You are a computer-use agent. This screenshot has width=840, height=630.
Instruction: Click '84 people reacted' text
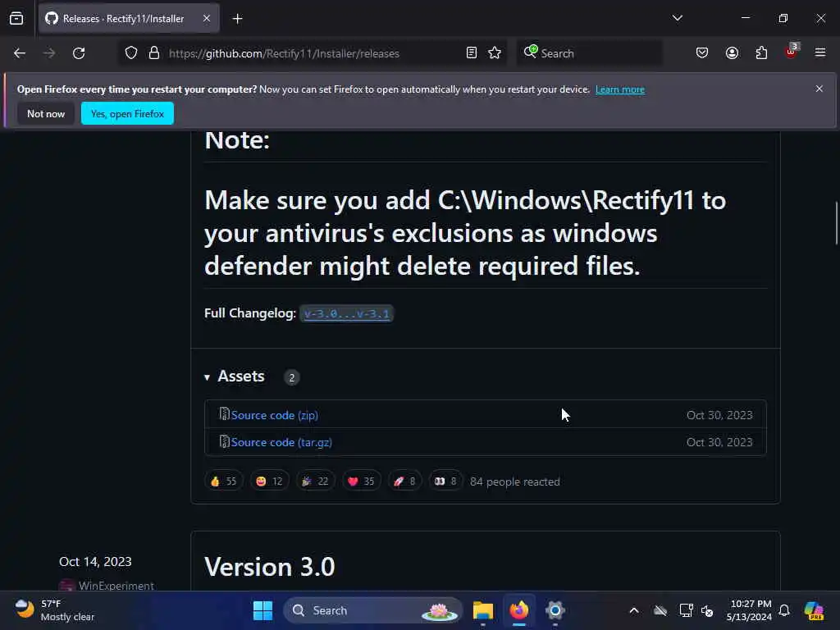click(x=515, y=482)
